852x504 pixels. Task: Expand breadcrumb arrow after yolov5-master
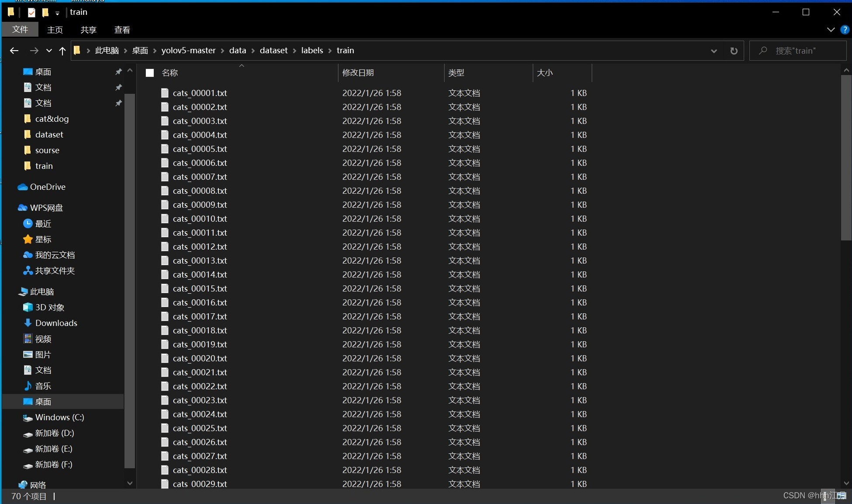click(222, 51)
